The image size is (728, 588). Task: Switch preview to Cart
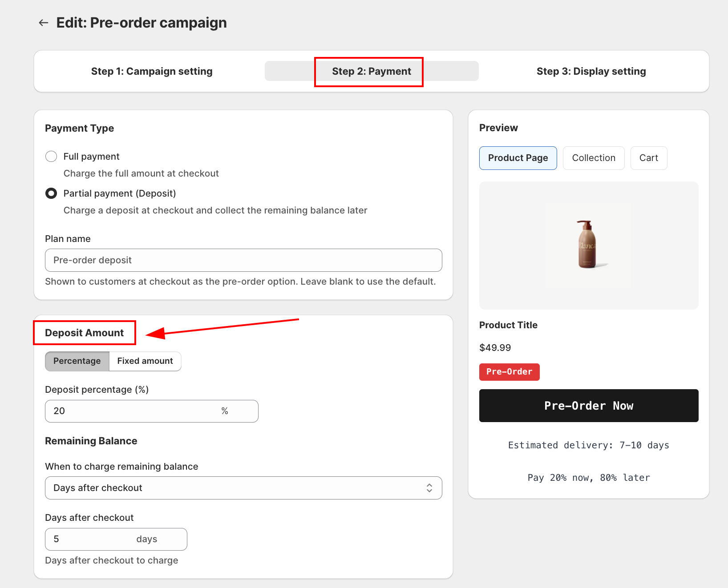click(x=649, y=158)
